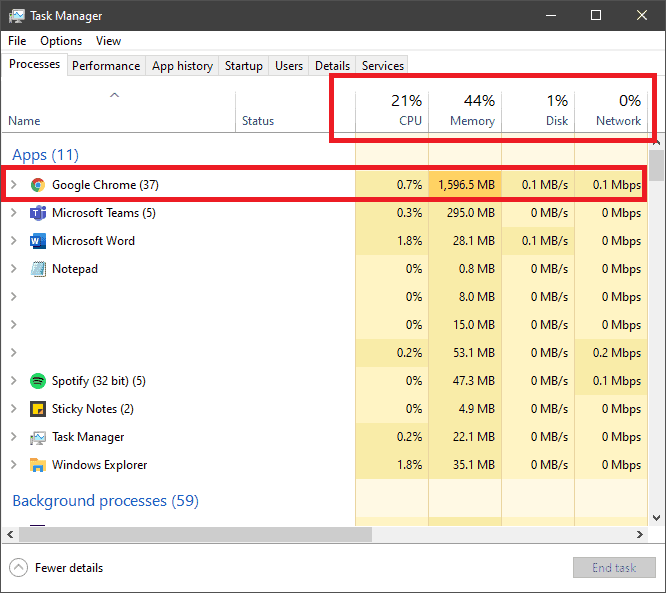Viewport: 666px width, 593px height.
Task: Click the Task Manager title bar icon
Action: (x=17, y=16)
